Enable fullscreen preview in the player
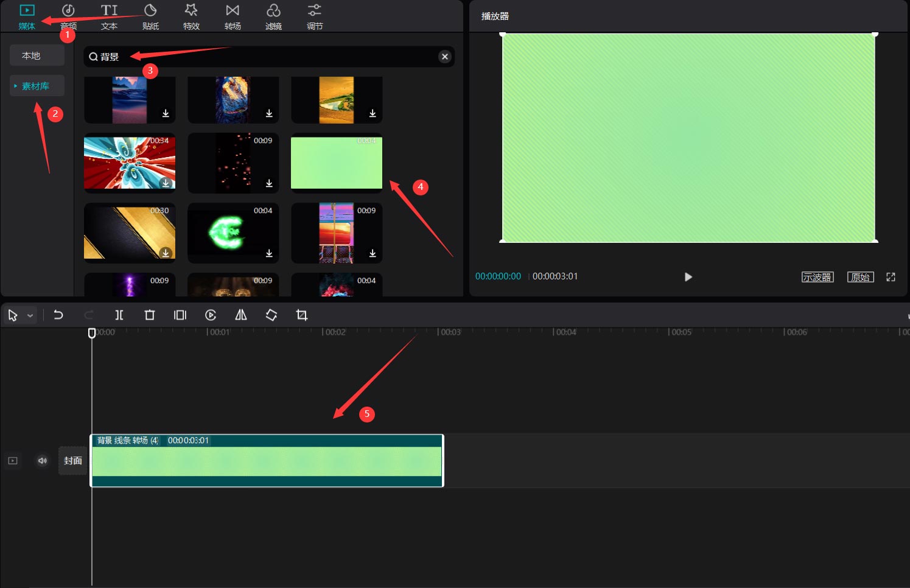 (891, 276)
